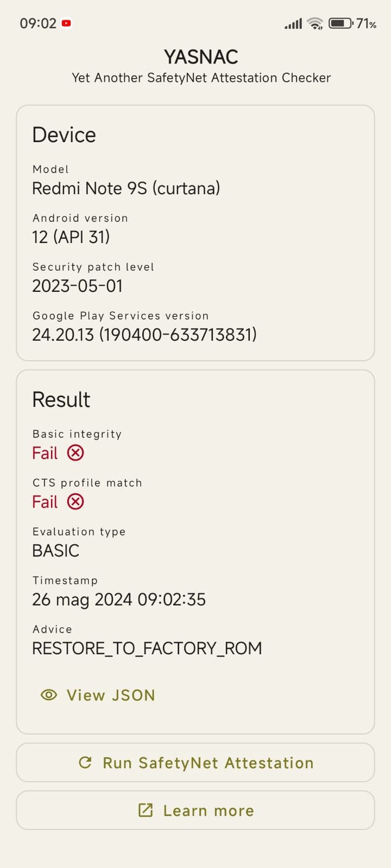Viewport: 391px width, 868px height.
Task: Tap the Redmi Note 9S (curtana) model value
Action: click(x=126, y=188)
